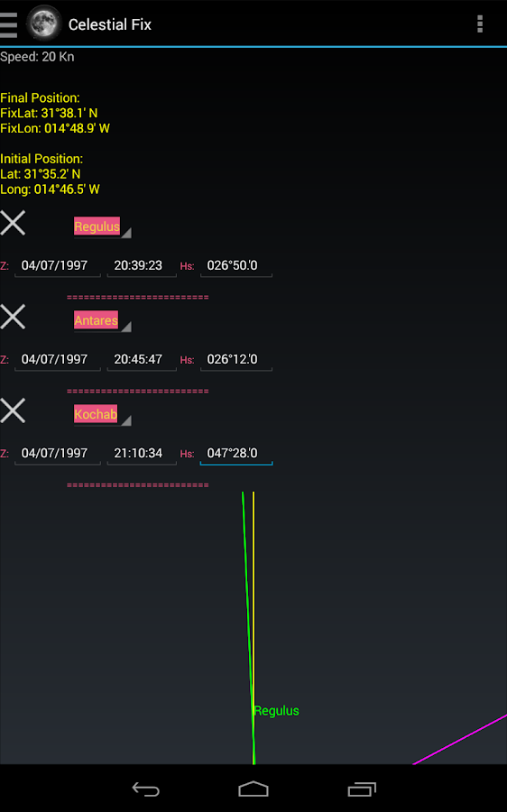Edit the time field 20:39:23
The image size is (507, 812).
pyautogui.click(x=142, y=265)
